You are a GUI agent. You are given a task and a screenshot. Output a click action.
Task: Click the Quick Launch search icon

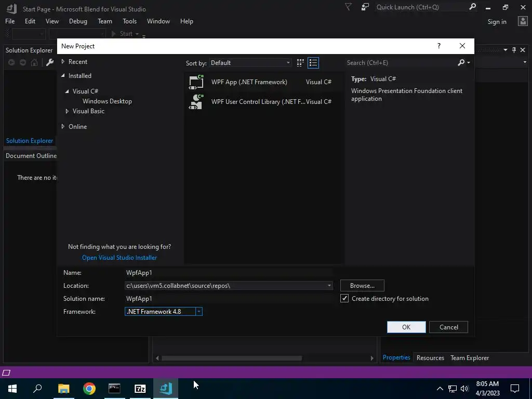coord(472,7)
